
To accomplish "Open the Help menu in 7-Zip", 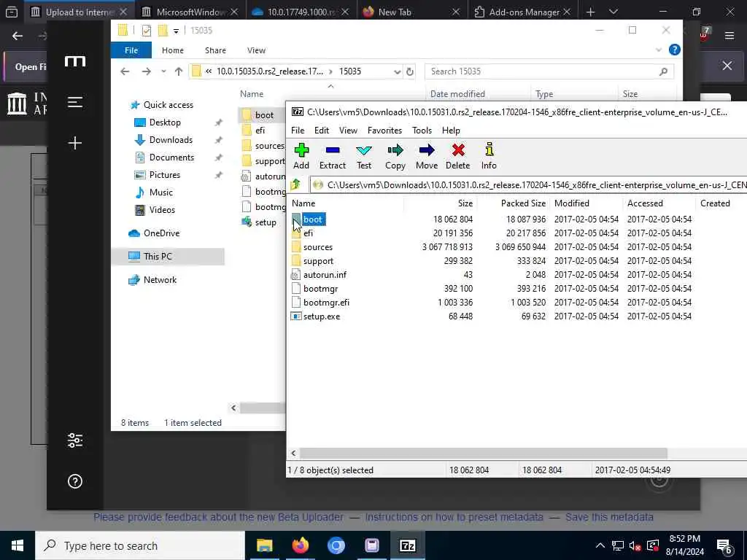I will 451,131.
